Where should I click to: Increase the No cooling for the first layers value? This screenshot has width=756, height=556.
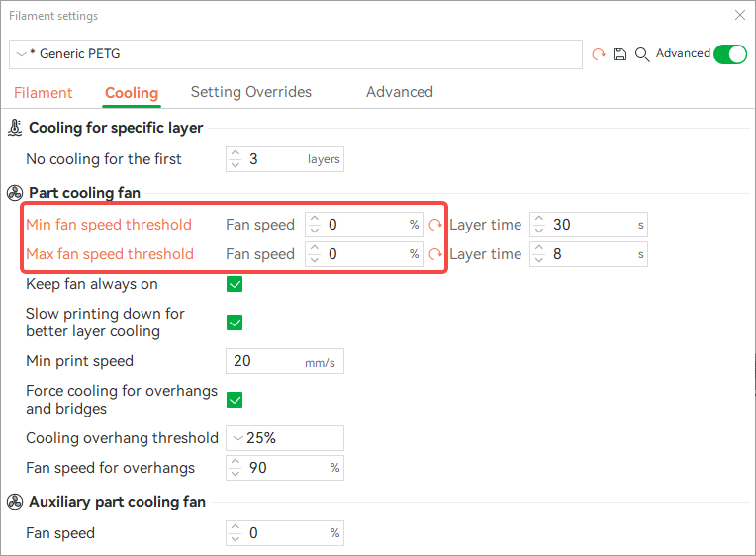tap(235, 153)
